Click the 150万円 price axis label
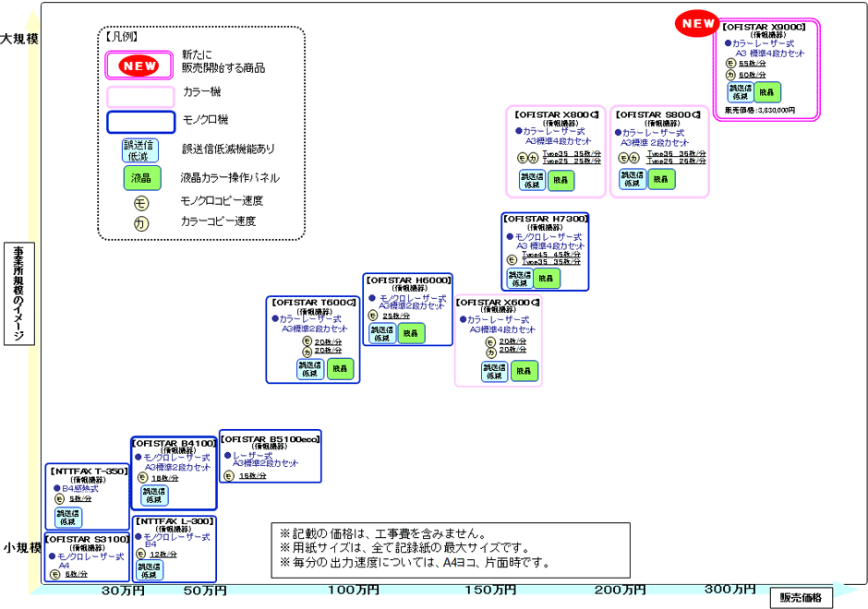Image resolution: width=868 pixels, height=609 pixels. (490, 591)
